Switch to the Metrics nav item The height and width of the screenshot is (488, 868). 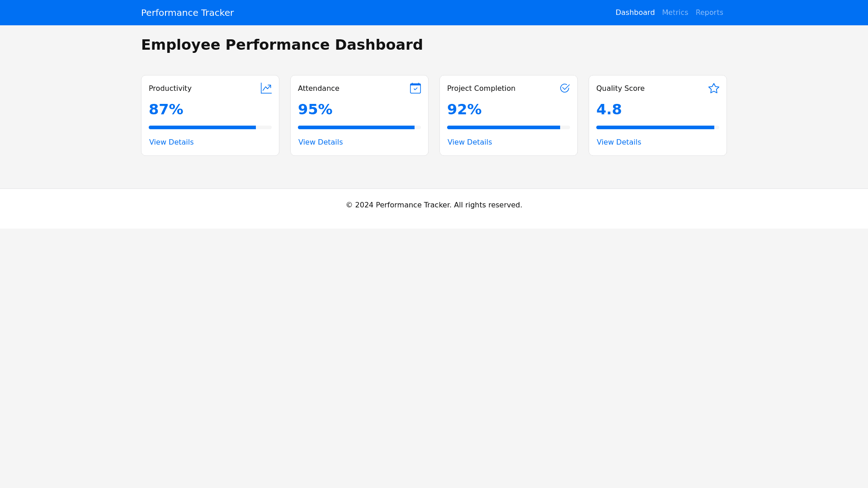tap(675, 13)
